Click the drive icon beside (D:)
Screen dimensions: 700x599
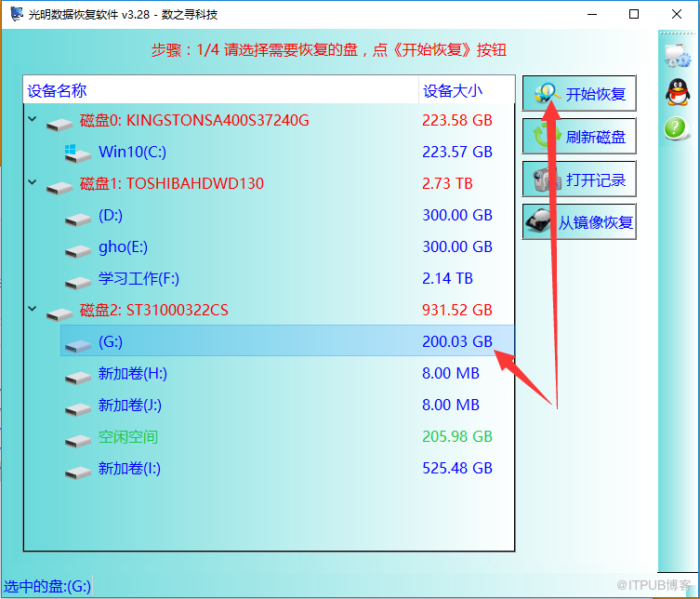coord(78,220)
